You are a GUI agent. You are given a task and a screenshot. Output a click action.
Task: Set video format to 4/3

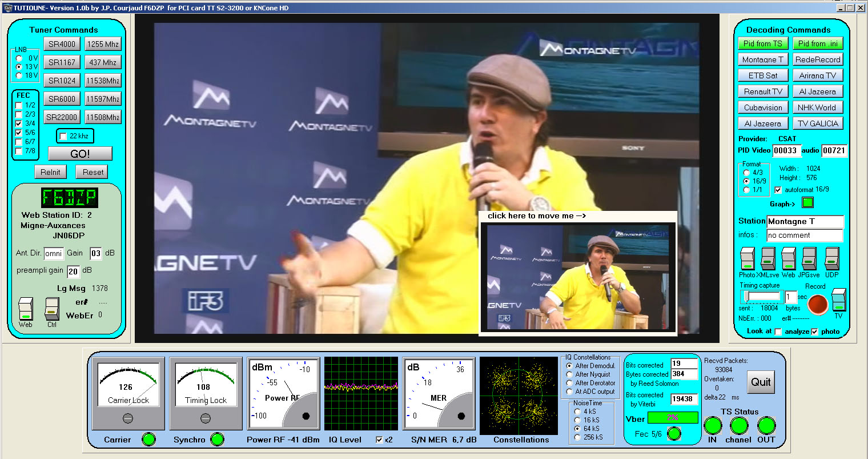point(746,173)
